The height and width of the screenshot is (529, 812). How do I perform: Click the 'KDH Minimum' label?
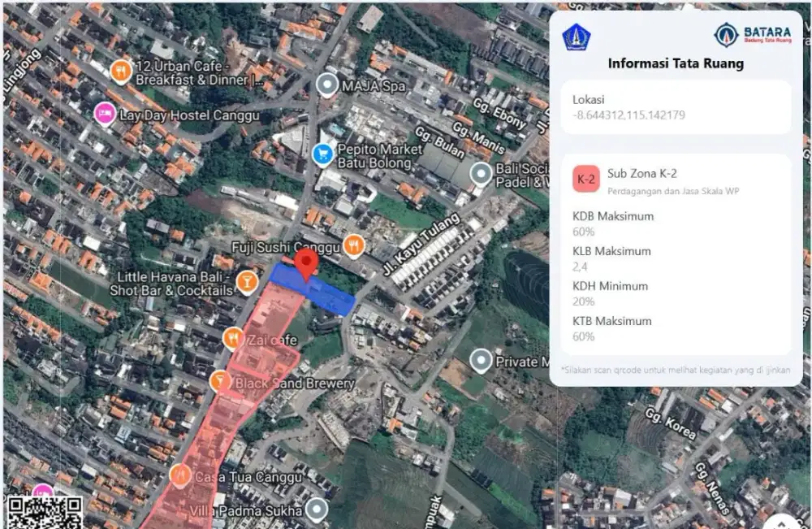click(x=610, y=286)
